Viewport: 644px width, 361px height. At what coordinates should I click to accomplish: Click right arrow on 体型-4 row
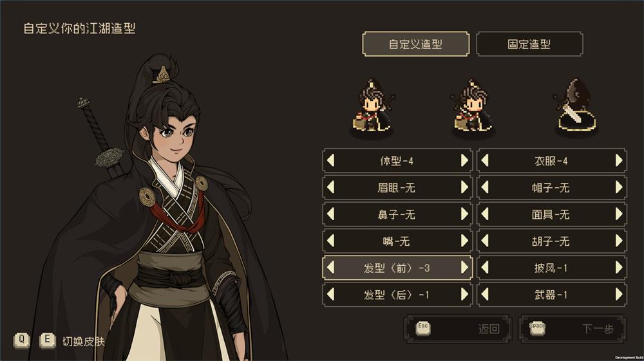(x=464, y=160)
